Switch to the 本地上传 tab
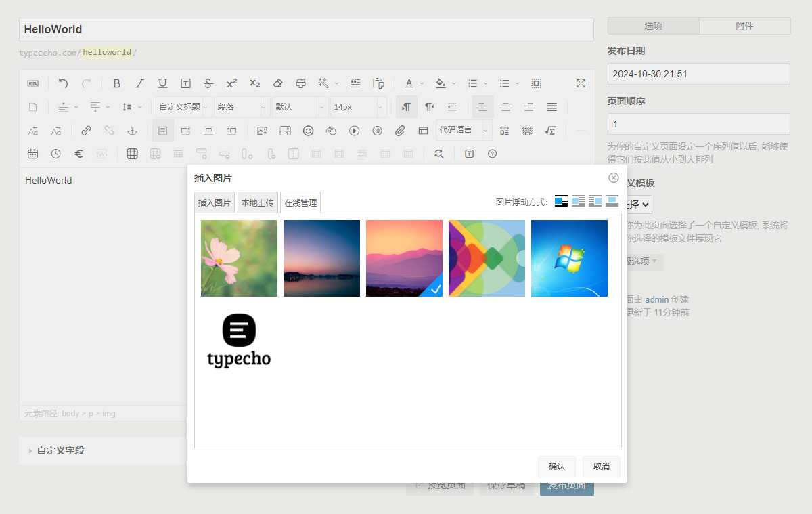 click(x=258, y=202)
